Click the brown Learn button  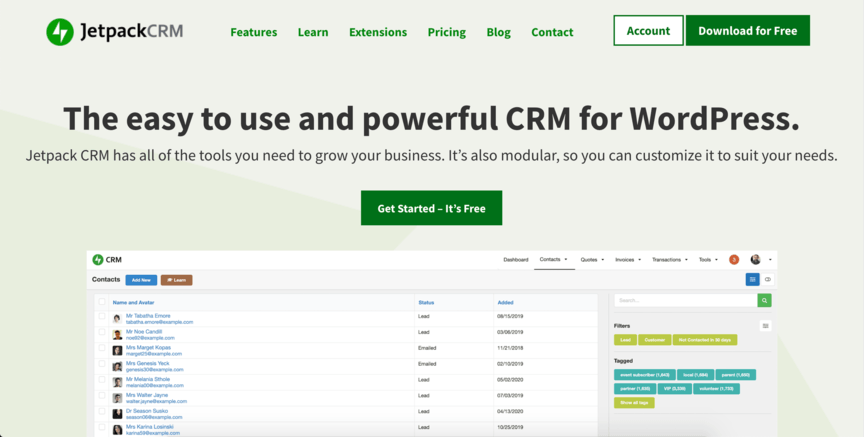coord(176,280)
